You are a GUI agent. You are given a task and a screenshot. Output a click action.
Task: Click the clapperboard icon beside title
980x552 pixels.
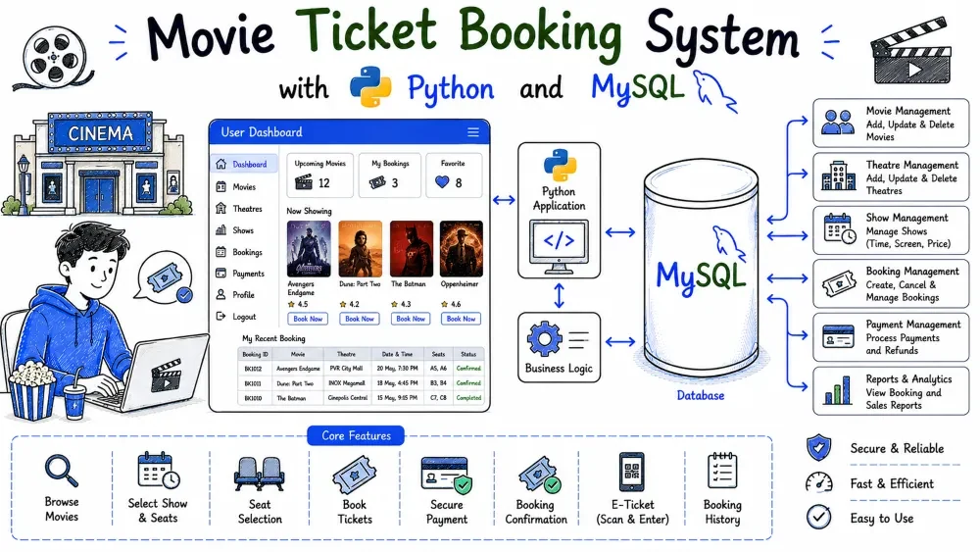910,51
